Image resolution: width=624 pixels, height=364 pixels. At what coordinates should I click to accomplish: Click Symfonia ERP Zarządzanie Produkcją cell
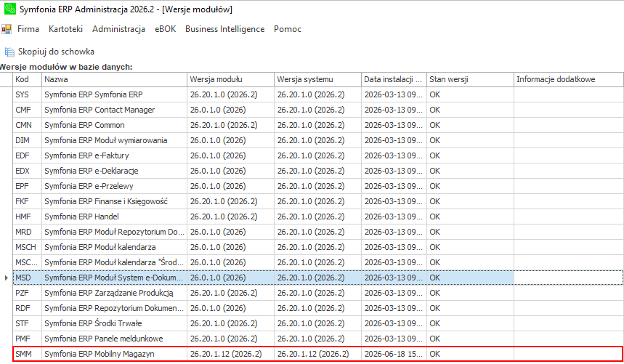tap(114, 293)
